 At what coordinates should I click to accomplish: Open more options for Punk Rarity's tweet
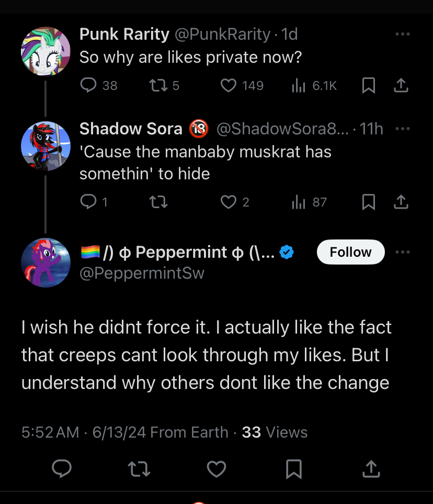(x=402, y=35)
